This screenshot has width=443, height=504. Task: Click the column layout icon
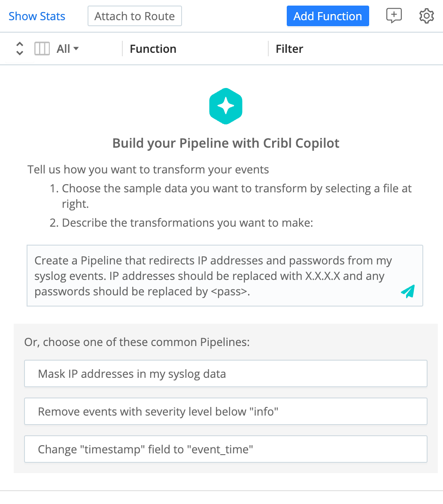pos(42,49)
